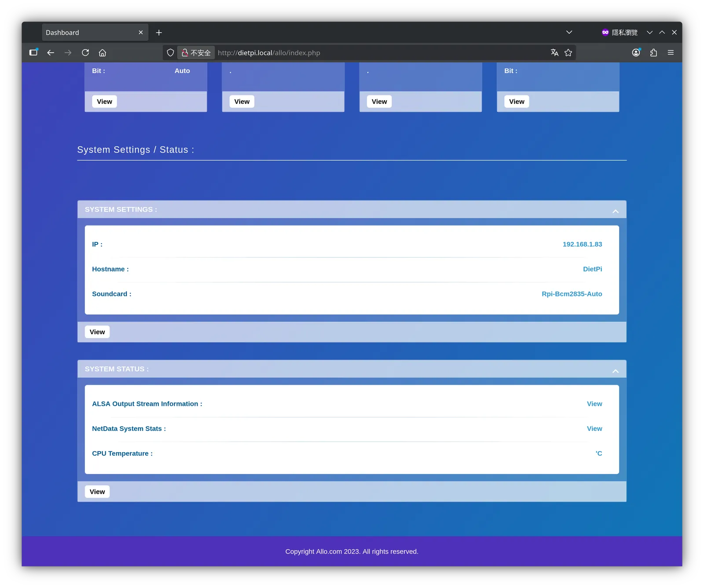704x588 pixels.
Task: Close the Dashboard tab
Action: [141, 33]
